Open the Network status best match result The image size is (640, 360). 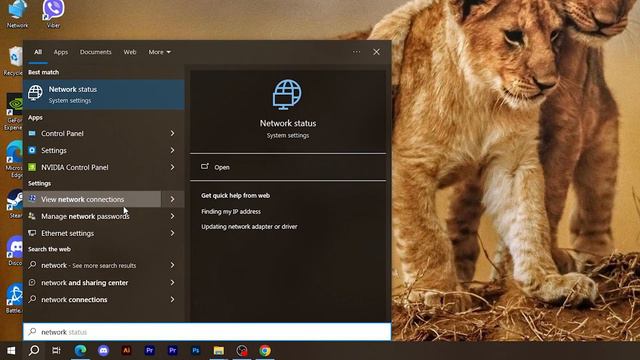[x=104, y=94]
